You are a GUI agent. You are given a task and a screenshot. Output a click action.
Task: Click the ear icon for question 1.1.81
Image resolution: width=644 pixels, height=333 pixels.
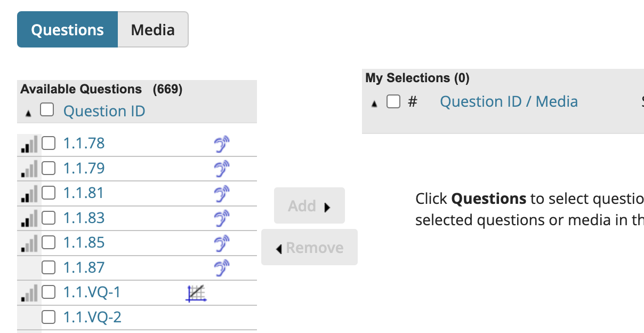click(221, 194)
